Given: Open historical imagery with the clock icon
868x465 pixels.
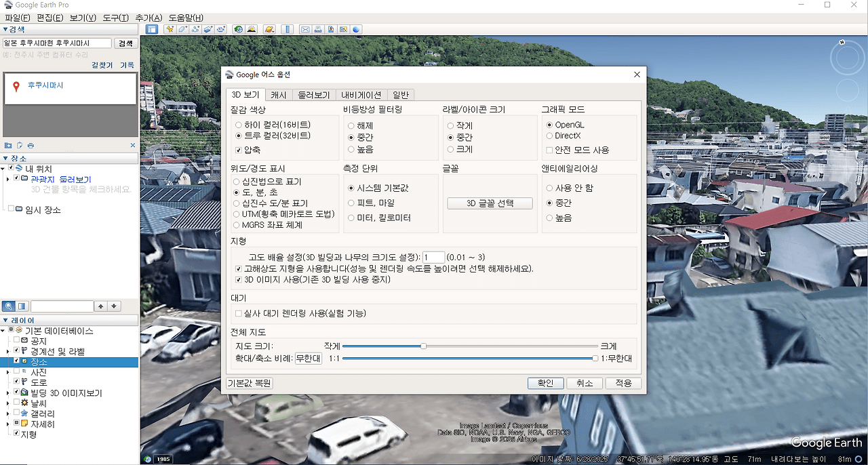Looking at the screenshot, I should tap(237, 28).
